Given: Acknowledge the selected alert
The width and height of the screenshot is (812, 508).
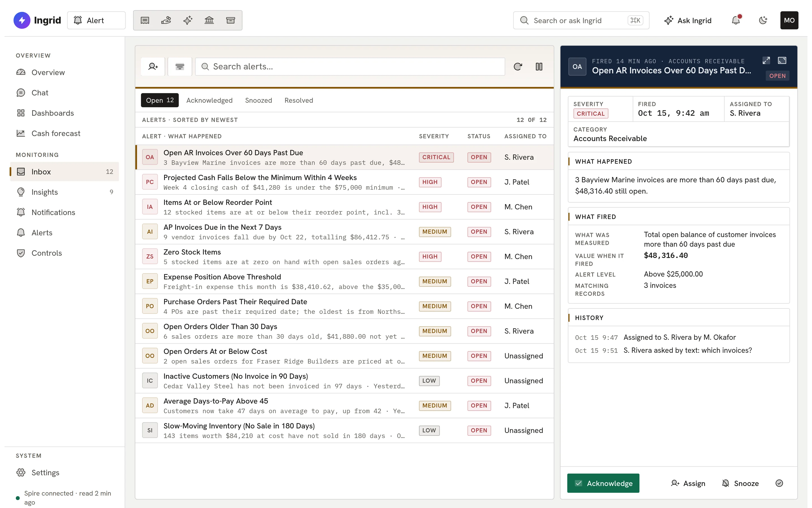Looking at the screenshot, I should click(x=603, y=483).
